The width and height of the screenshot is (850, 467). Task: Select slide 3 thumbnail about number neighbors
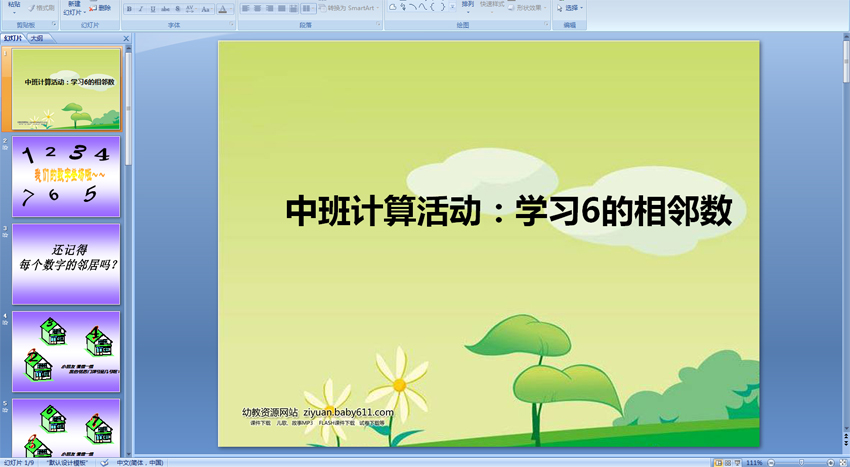pos(66,264)
